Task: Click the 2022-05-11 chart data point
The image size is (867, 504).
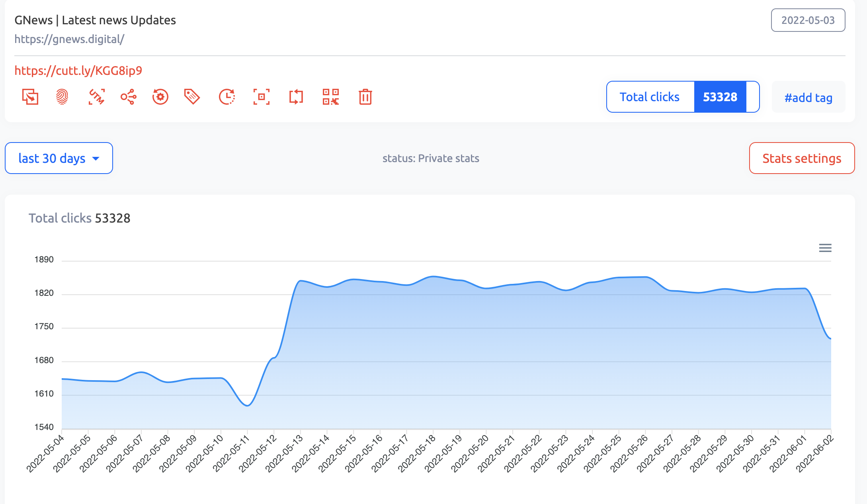Action: pyautogui.click(x=248, y=405)
